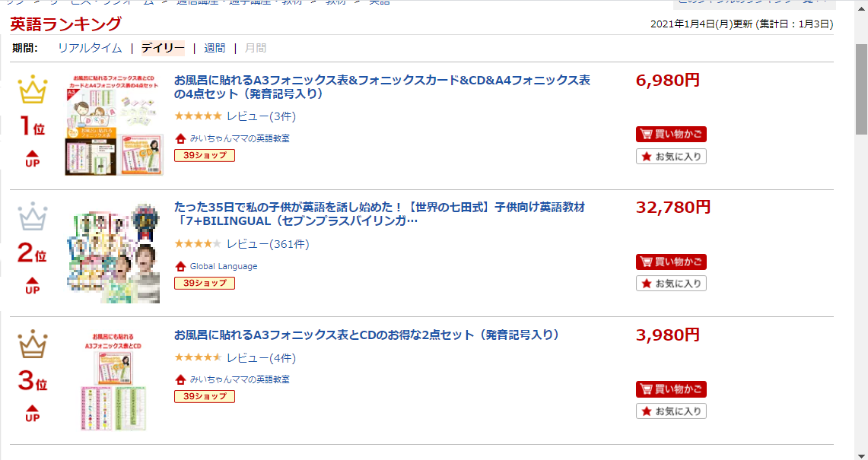
Task: Open the A3 phonics 4-piece set product title
Action: pos(382,87)
